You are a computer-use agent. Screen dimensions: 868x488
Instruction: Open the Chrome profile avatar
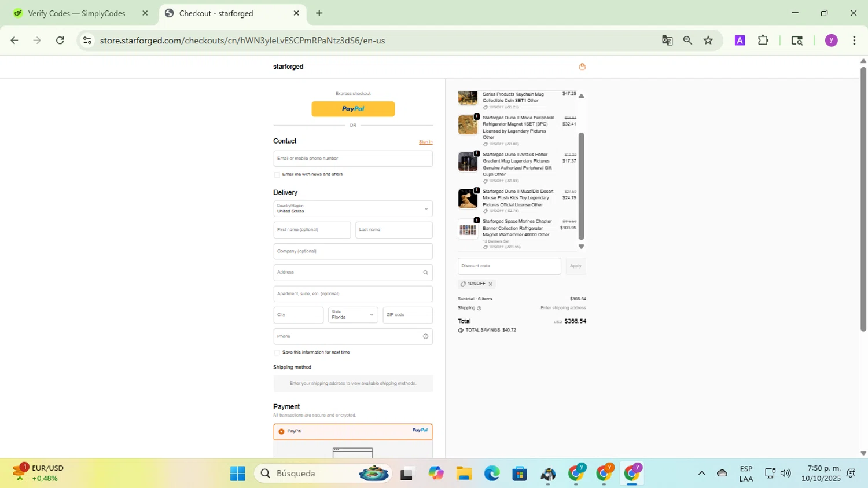point(832,41)
